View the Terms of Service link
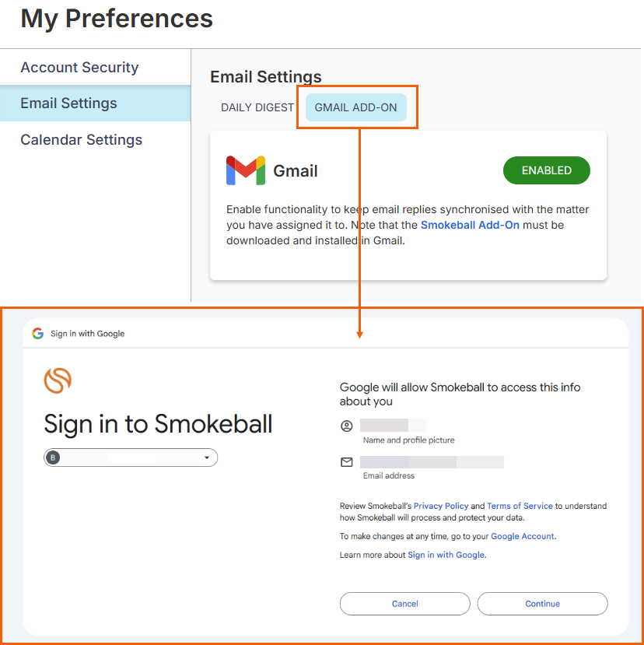 (520, 506)
